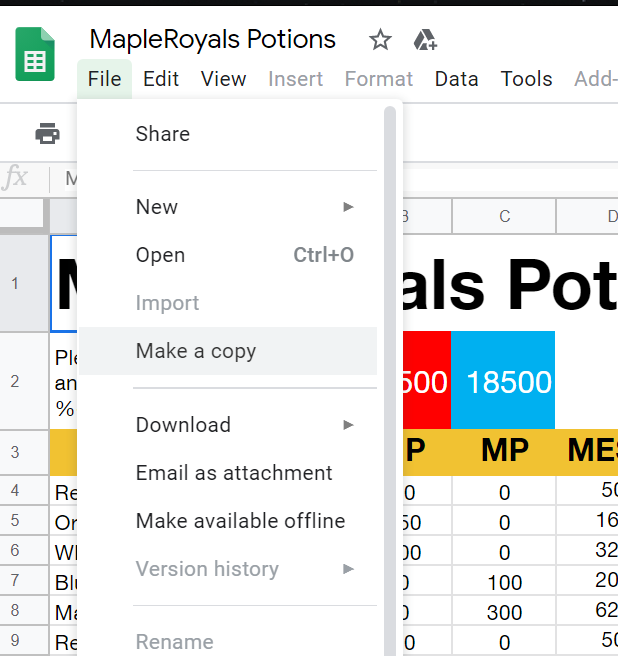This screenshot has width=618, height=656.
Task: Rename the MapleRoyals Potions title
Action: coord(213,40)
